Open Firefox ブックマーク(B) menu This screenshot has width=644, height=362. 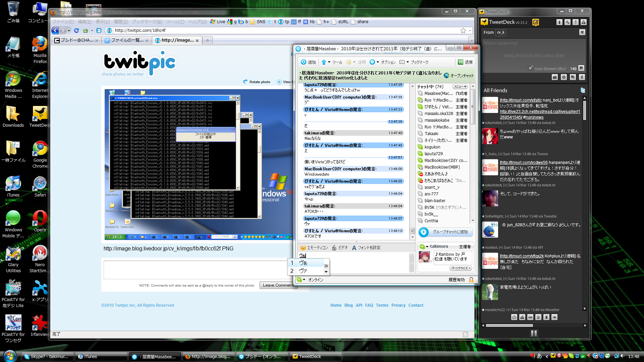(147, 22)
